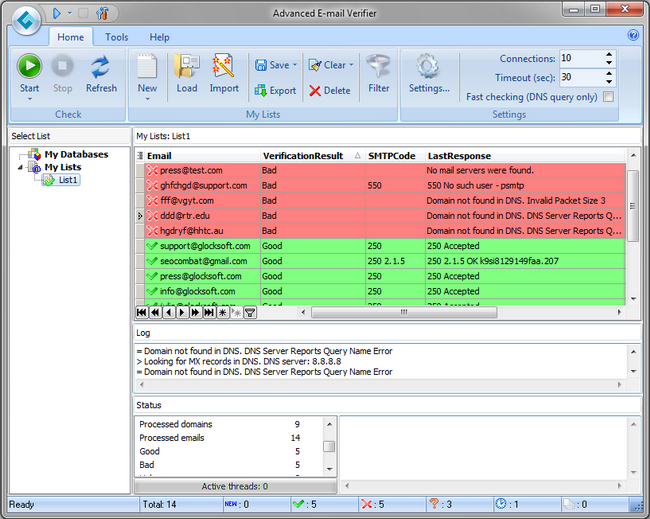Sort by VerificationResult column header
This screenshot has height=519, width=650.
tap(303, 156)
